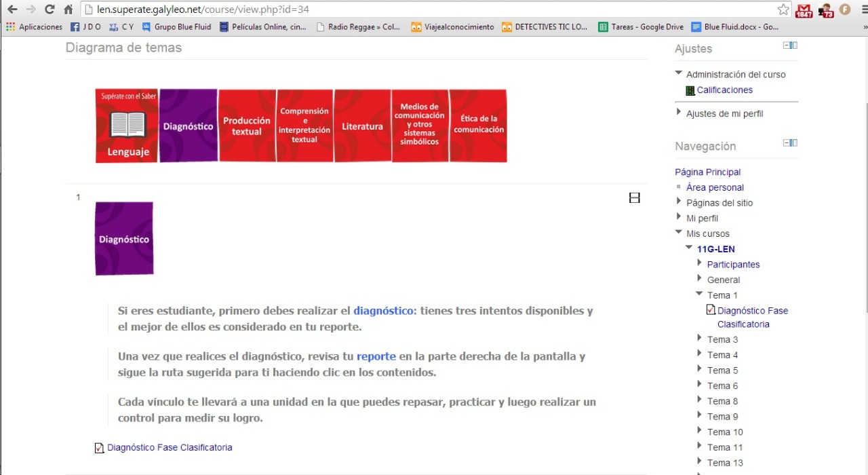The image size is (868, 475).
Task: Open the Gmail extension icon showing 1847
Action: pyautogui.click(x=804, y=10)
